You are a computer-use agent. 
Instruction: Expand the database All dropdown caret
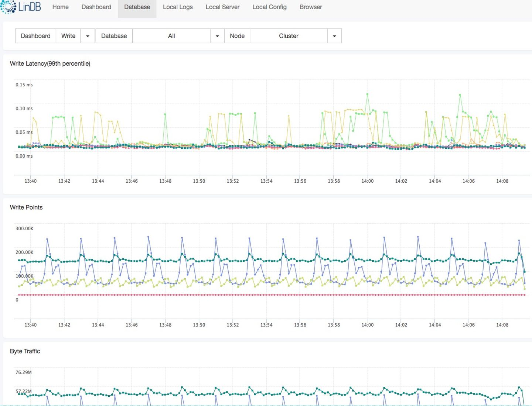tap(217, 36)
